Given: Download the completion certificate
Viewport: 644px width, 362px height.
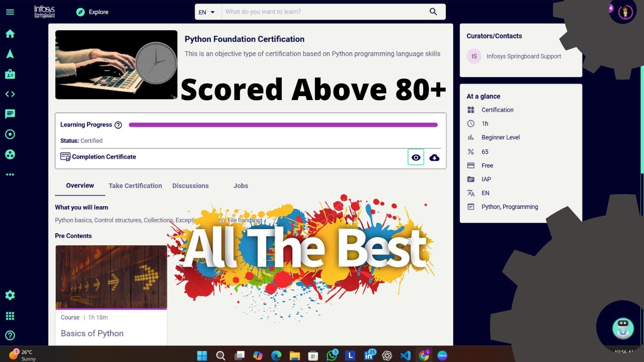Looking at the screenshot, I should [434, 157].
